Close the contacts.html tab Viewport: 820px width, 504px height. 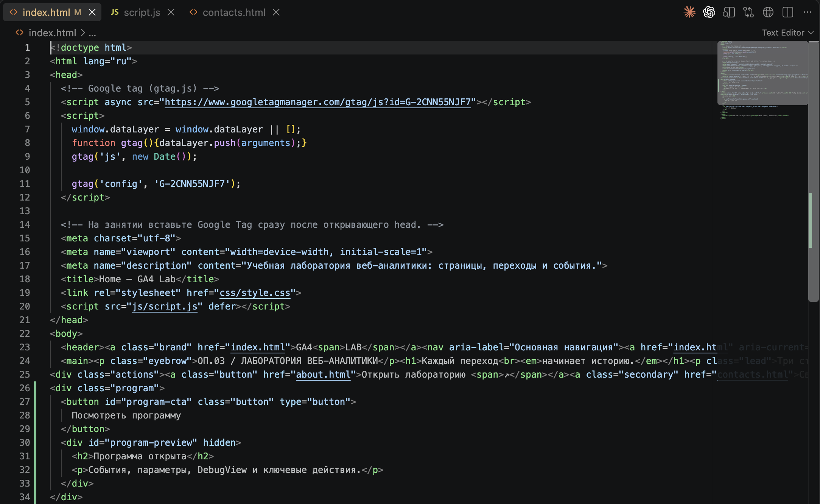276,12
